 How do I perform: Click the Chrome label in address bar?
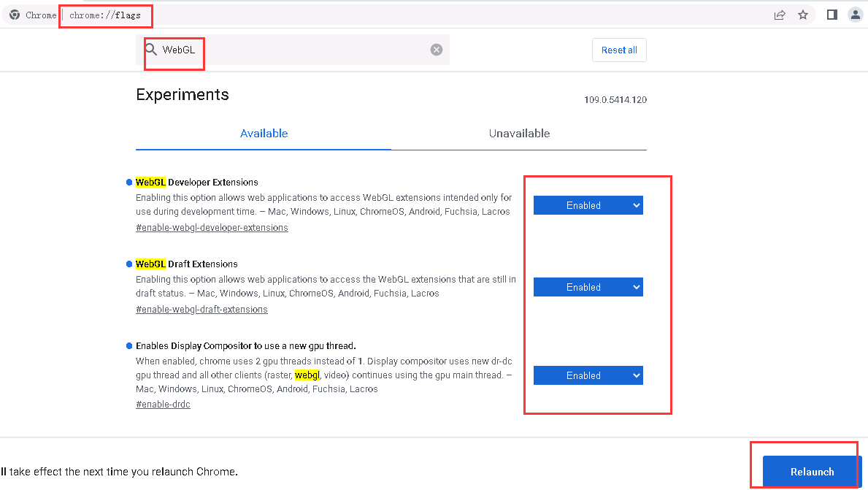(41, 15)
